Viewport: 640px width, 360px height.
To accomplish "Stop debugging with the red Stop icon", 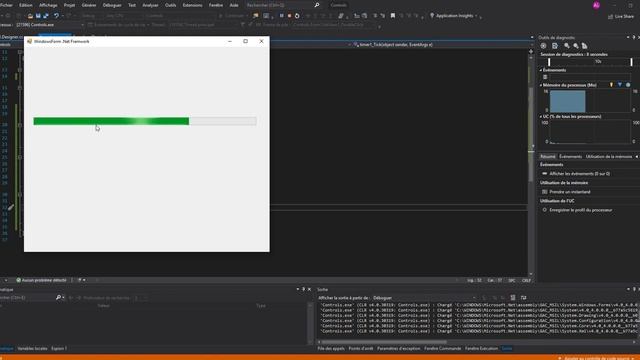I will click(x=289, y=16).
